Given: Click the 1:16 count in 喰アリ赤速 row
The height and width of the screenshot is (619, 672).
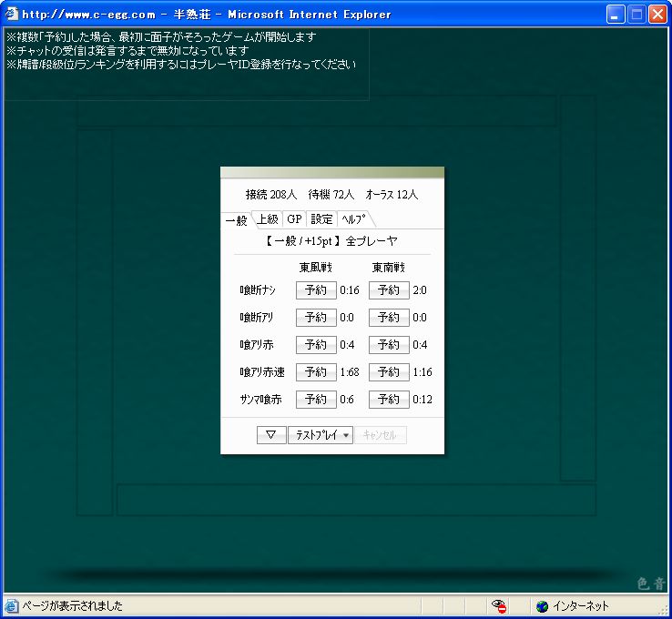Looking at the screenshot, I should (x=423, y=372).
